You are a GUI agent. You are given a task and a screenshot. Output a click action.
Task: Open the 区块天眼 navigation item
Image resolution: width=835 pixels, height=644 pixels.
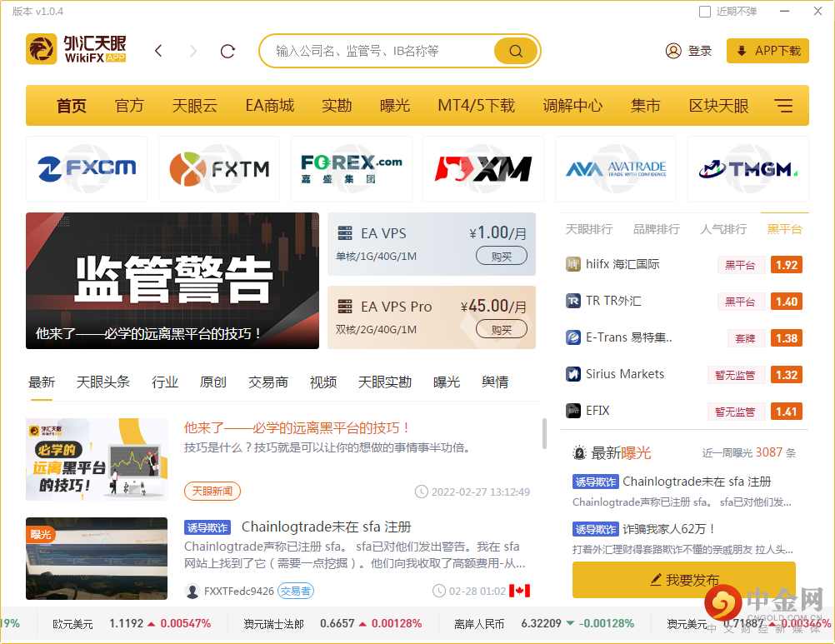tap(718, 106)
